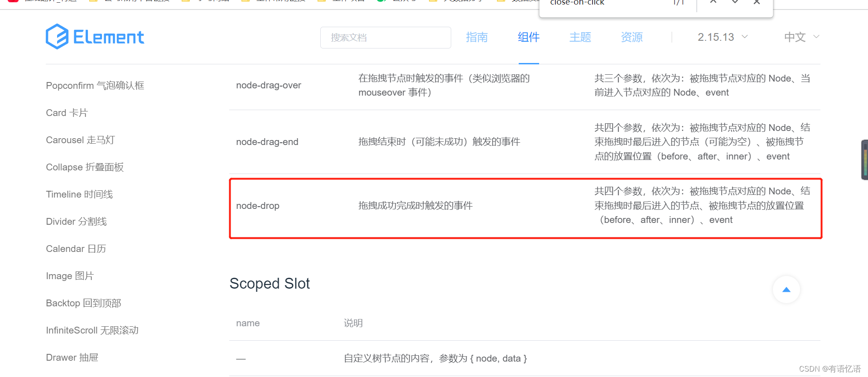Viewport: 868px width, 377px height.
Task: Click the node-drag-end parameters description text
Action: [702, 142]
